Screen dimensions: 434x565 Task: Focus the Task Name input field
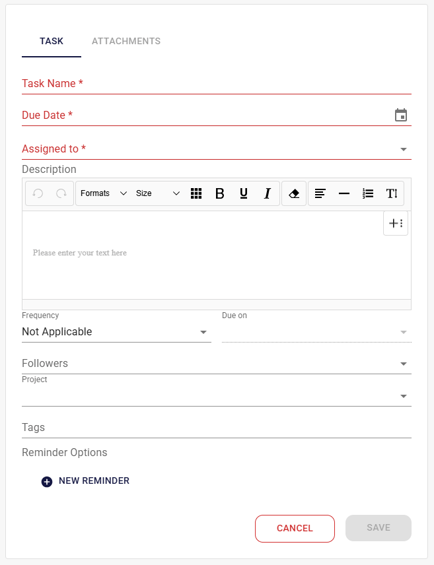(216, 84)
